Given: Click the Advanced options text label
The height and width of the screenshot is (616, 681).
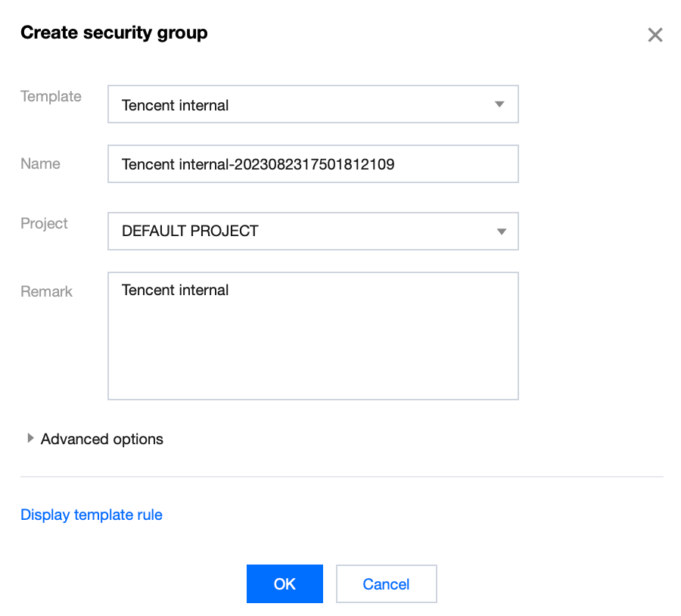Looking at the screenshot, I should [x=102, y=439].
